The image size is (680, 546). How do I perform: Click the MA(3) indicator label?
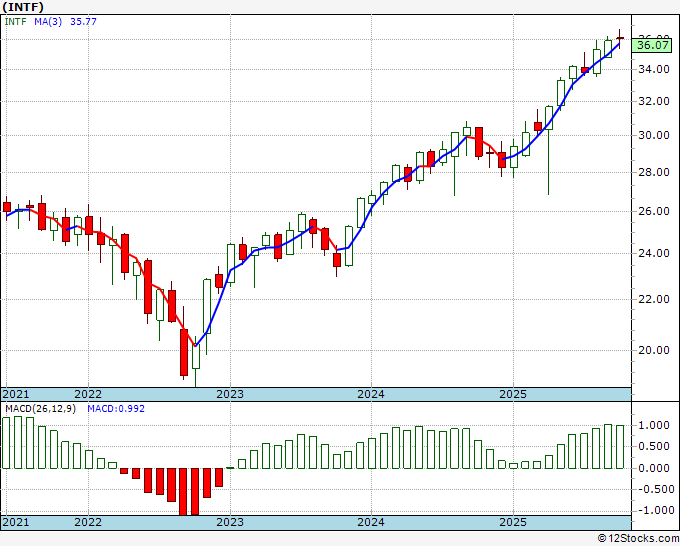point(48,21)
